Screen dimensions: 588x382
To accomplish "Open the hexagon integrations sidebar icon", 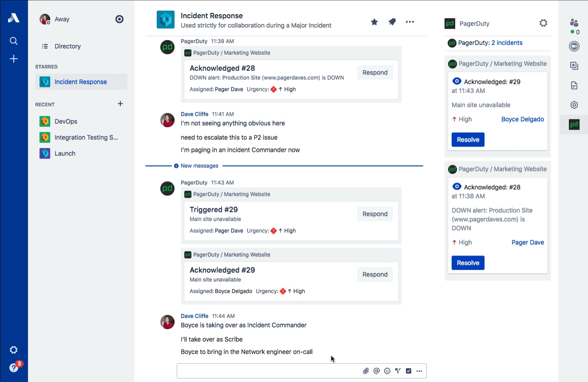I will [574, 105].
